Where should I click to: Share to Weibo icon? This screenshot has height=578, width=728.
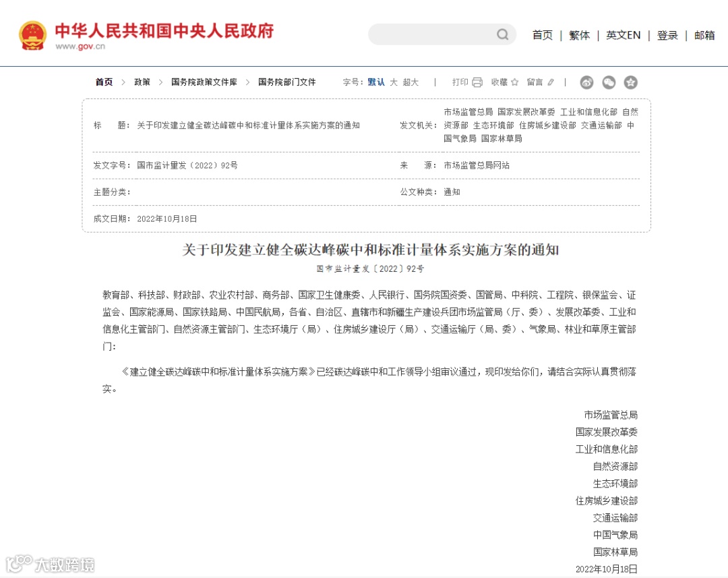coord(587,82)
